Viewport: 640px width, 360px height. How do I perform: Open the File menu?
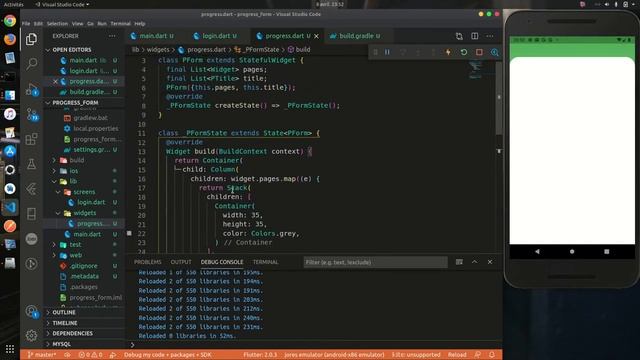coord(26,24)
